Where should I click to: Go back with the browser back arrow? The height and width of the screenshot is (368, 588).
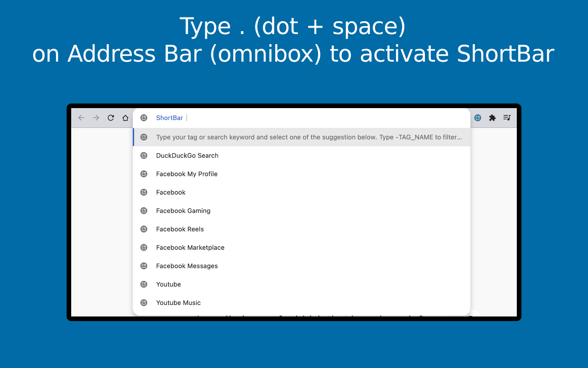click(81, 118)
